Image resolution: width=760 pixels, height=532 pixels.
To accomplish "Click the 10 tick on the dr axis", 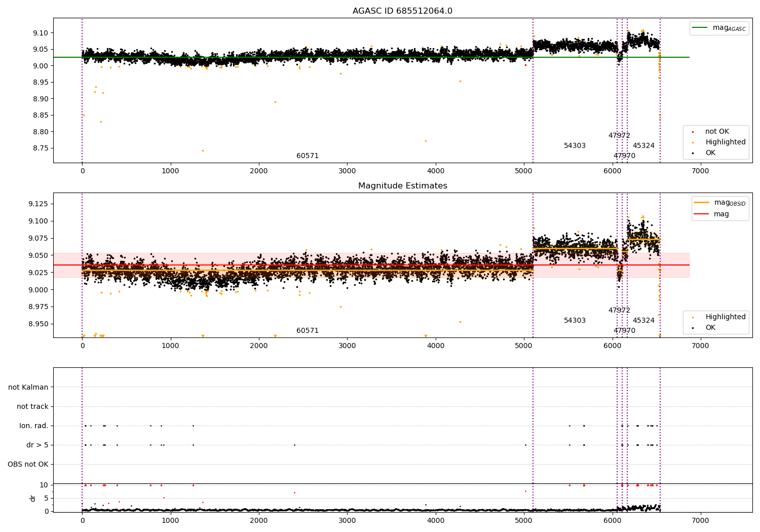I will point(44,485).
